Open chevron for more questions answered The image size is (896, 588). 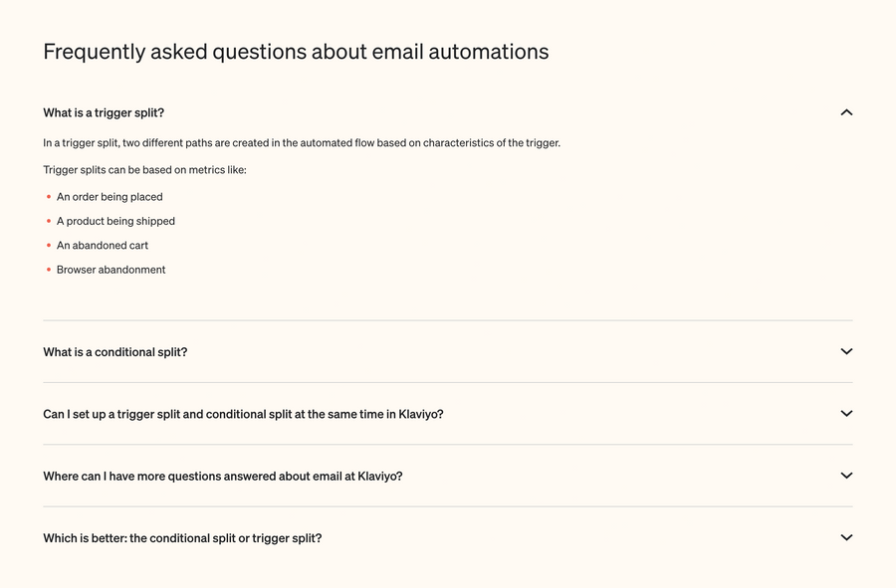click(x=846, y=476)
